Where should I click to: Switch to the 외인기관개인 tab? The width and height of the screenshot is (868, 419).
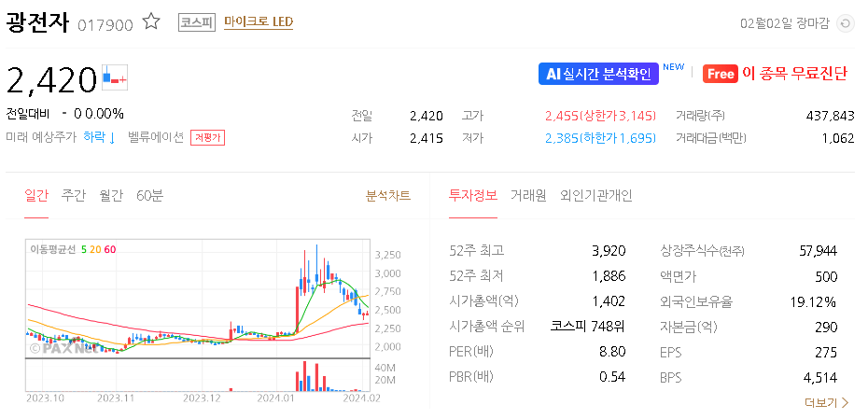596,195
